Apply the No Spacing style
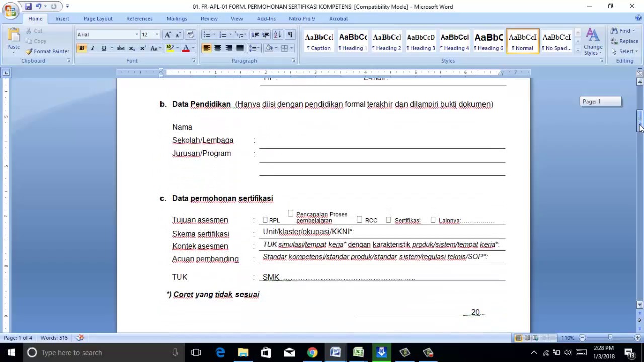 point(556,42)
